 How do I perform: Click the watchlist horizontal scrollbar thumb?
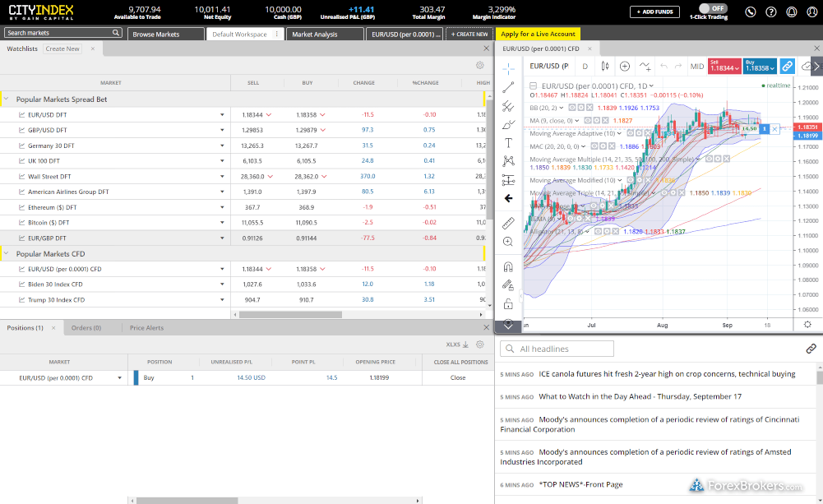click(x=290, y=314)
